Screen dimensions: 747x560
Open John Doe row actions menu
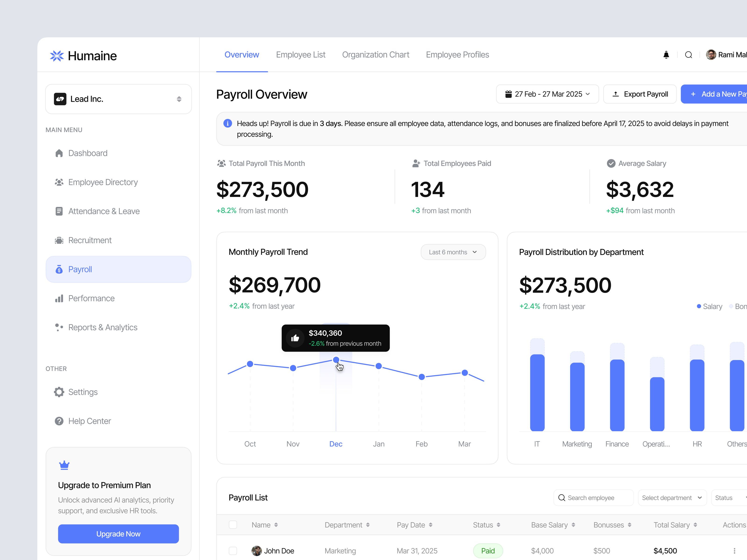734,551
